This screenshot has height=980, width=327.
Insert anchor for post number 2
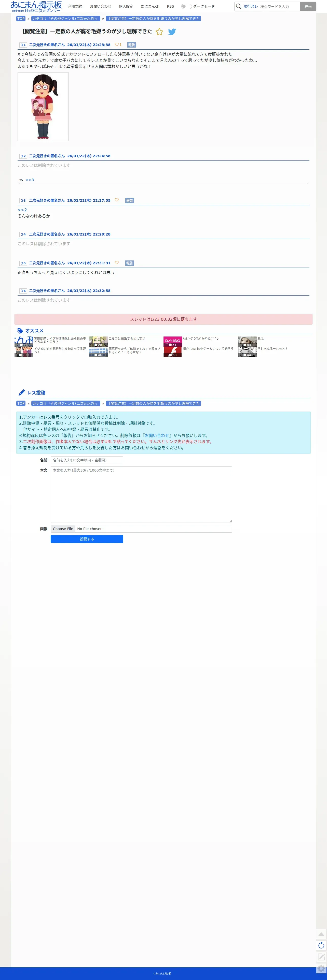click(x=23, y=156)
